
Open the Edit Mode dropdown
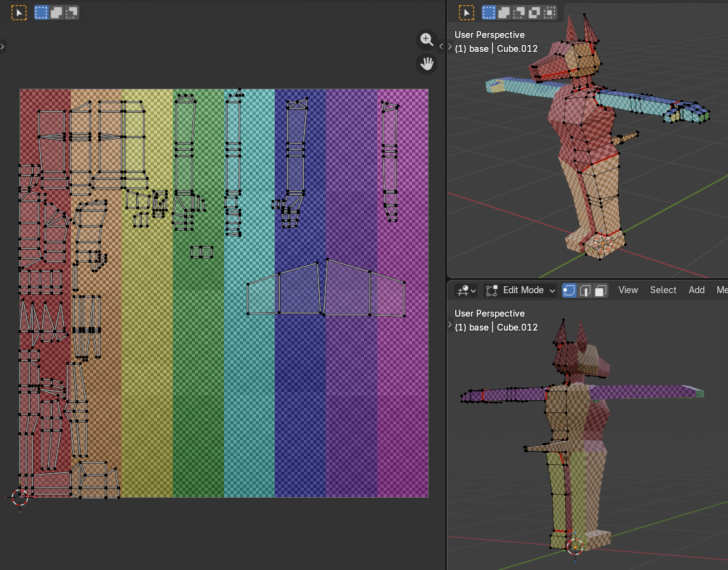[520, 290]
